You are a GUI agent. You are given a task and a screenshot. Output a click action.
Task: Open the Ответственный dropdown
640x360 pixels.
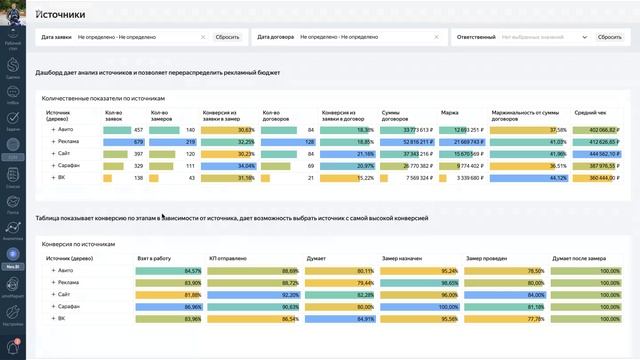click(544, 37)
